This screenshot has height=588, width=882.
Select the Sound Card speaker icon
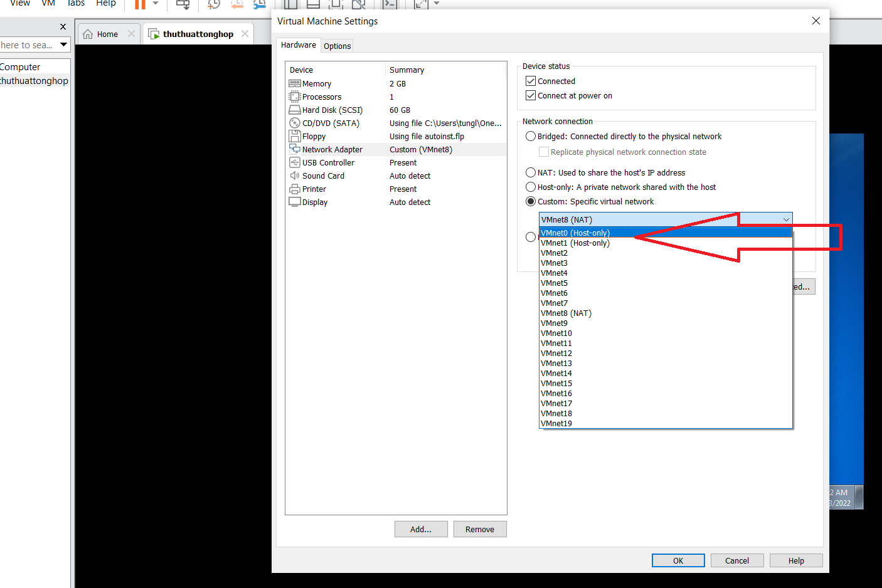tap(295, 176)
